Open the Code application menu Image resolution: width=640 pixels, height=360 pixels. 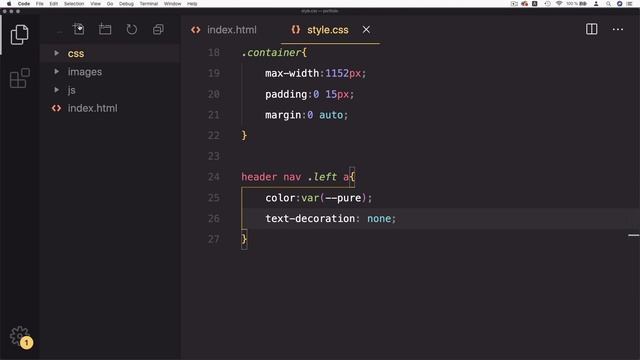click(24, 4)
